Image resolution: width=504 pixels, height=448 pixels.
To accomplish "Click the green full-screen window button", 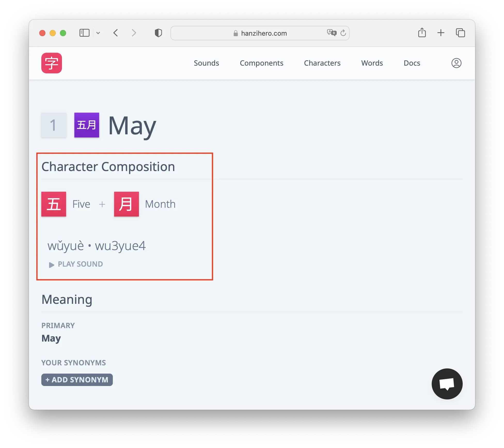I will (63, 33).
